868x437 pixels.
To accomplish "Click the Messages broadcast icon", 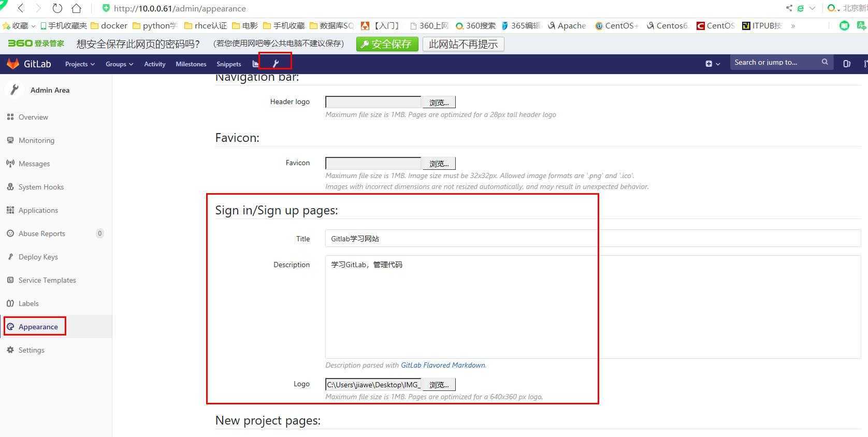I will [x=10, y=164].
